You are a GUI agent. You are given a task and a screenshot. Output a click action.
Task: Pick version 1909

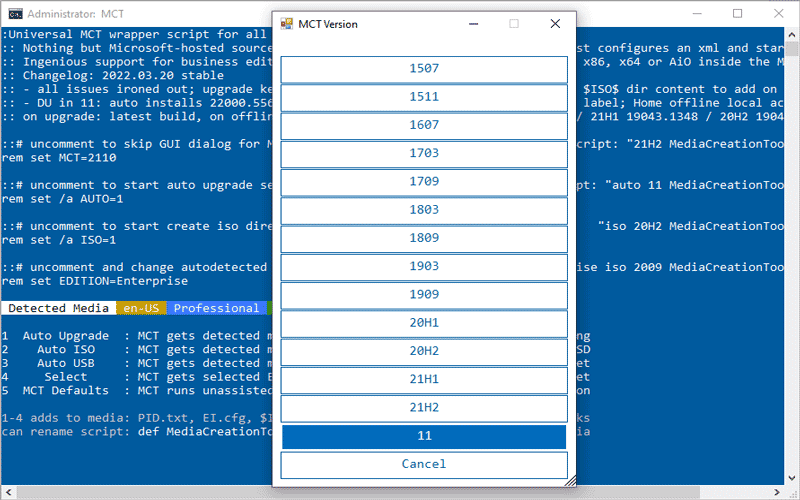(x=424, y=295)
